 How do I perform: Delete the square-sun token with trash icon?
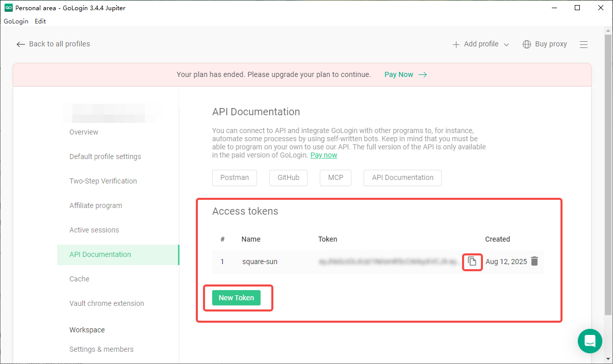(534, 261)
